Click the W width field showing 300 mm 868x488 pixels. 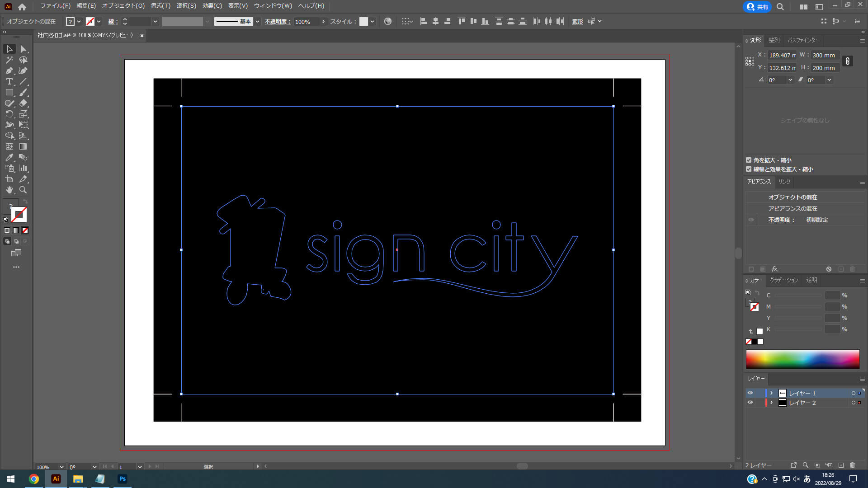[x=825, y=55]
